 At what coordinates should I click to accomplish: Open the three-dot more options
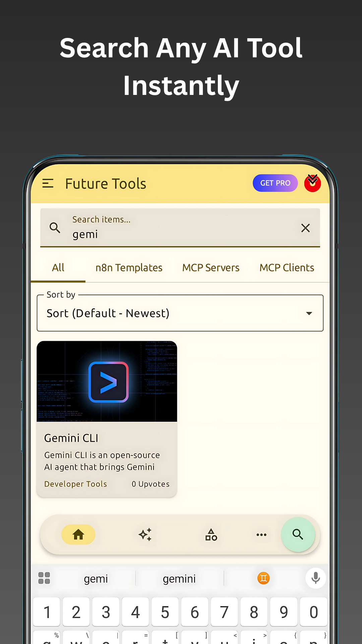click(261, 534)
